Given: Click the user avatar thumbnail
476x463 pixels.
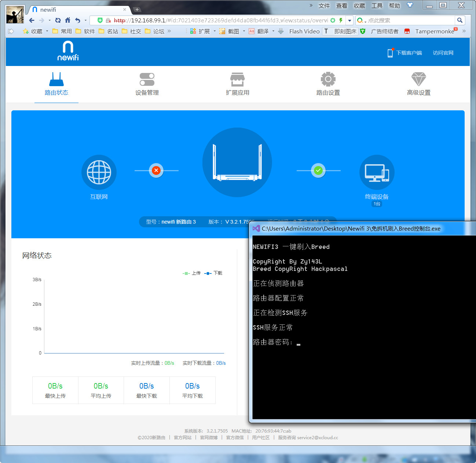Looking at the screenshot, I should tap(15, 14).
